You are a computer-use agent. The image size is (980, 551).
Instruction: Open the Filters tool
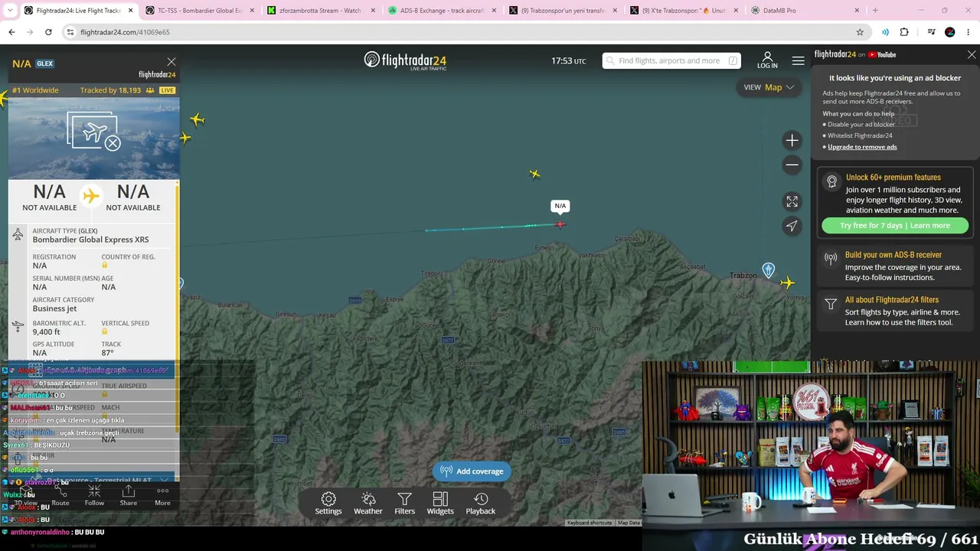point(405,504)
